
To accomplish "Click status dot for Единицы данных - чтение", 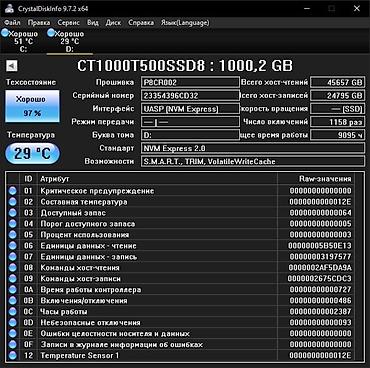I will coord(13,246).
